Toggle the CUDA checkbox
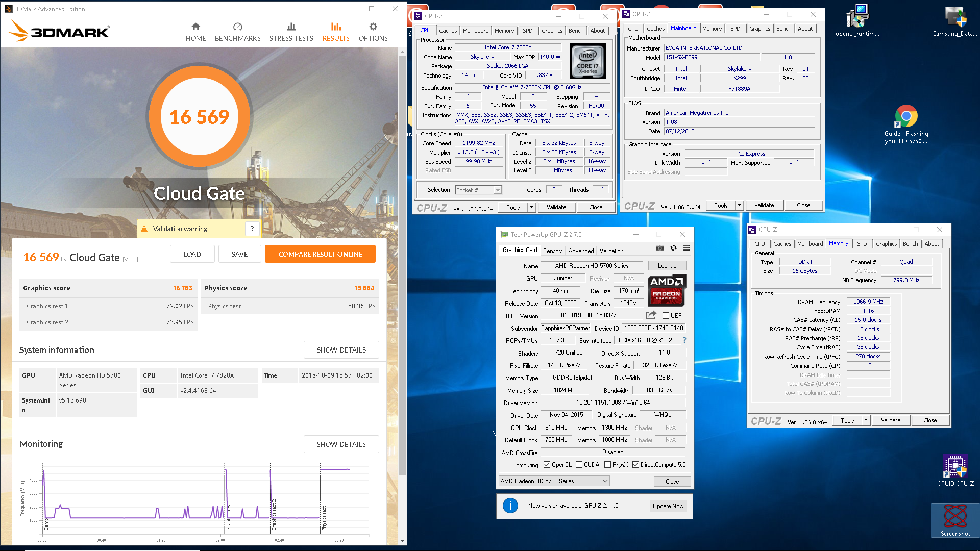Screen dimensions: 980x551 pos(579,465)
